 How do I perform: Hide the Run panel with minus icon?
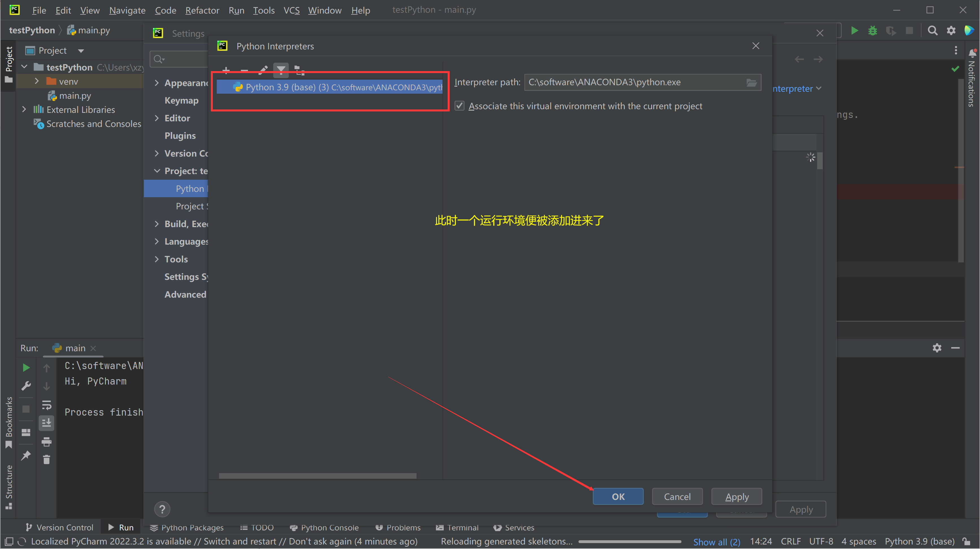955,348
